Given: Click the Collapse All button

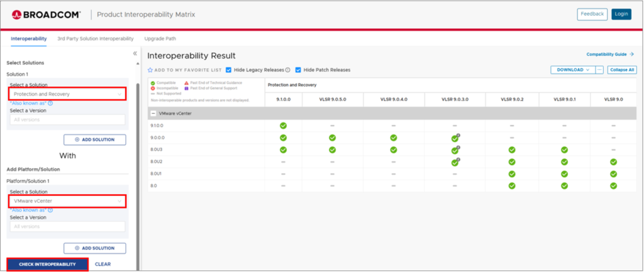Looking at the screenshot, I should pyautogui.click(x=622, y=70).
